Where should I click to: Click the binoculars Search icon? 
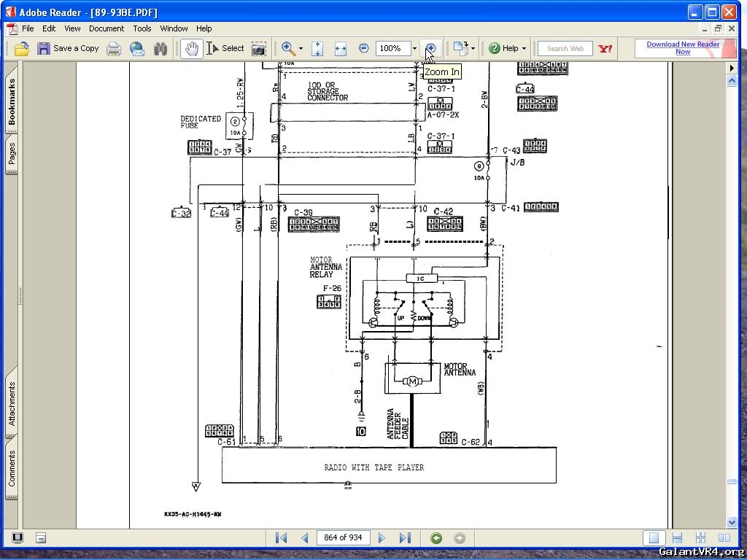coord(160,49)
